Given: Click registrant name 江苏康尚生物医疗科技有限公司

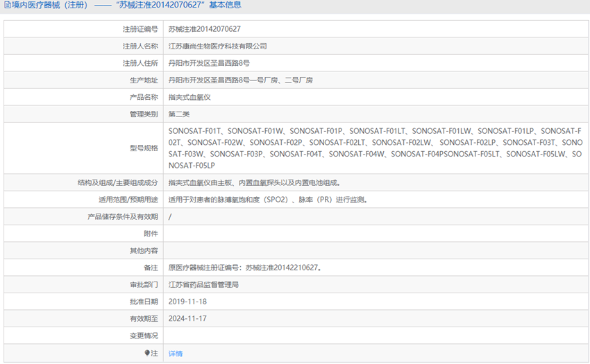Looking at the screenshot, I should (217, 46).
